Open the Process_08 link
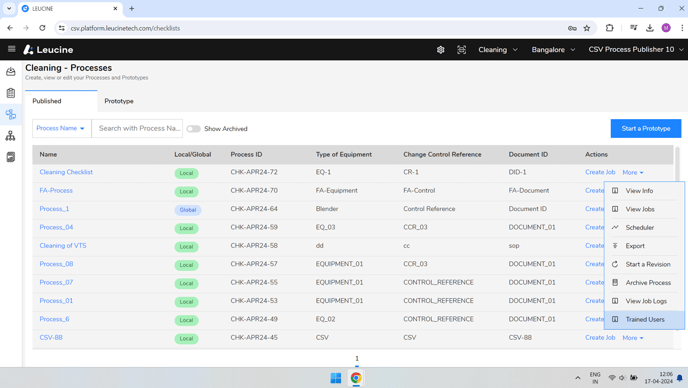 [x=56, y=264]
